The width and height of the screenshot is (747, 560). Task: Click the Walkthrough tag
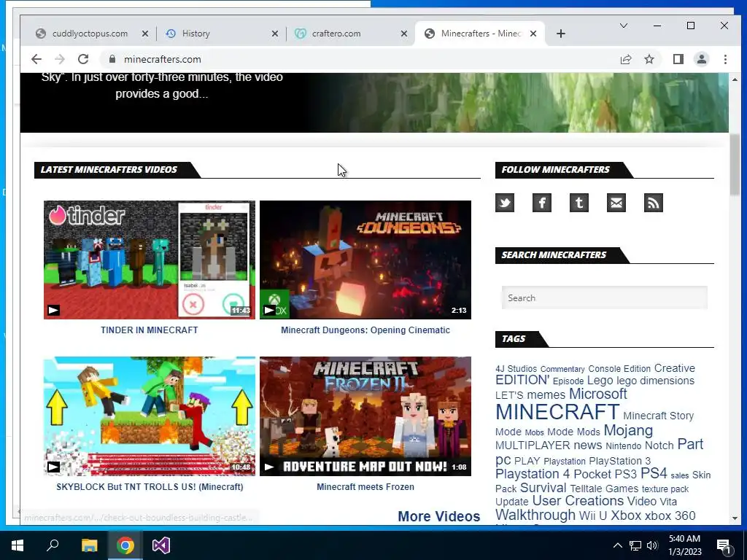tap(535, 515)
